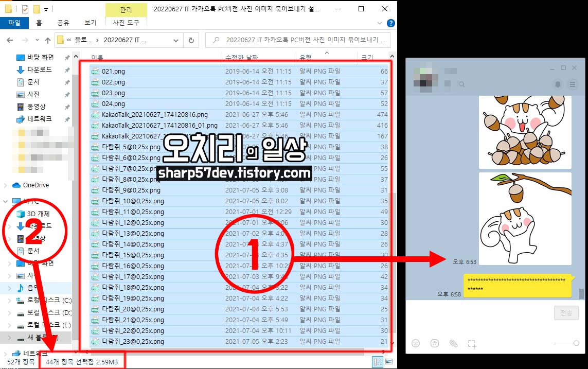Select 3D 개체 folder under PC
Image resolution: width=588 pixels, height=369 pixels.
pyautogui.click(x=38, y=214)
